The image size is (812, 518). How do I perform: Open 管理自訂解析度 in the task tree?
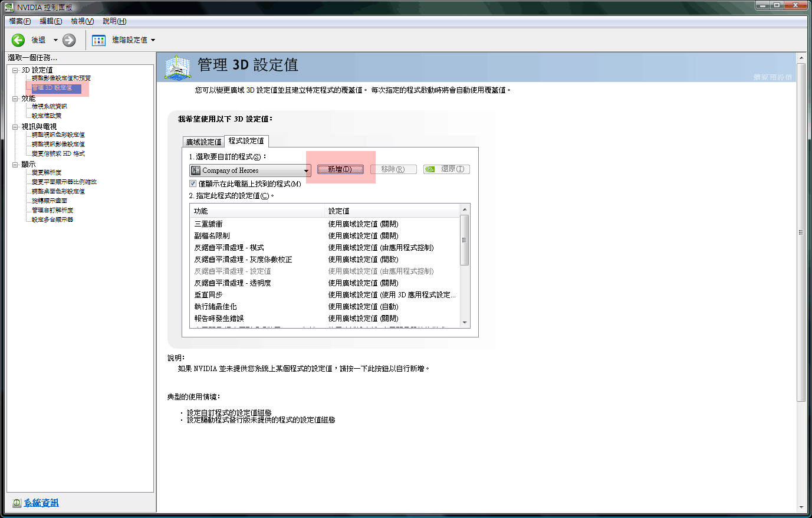click(x=52, y=211)
